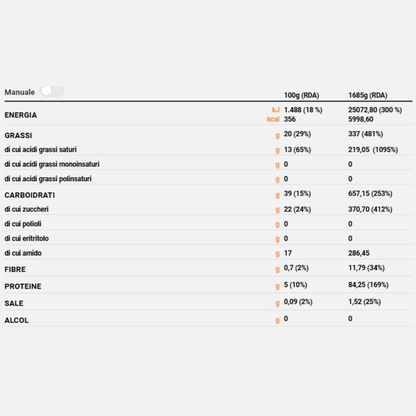Click the GRASSI row label

point(18,135)
